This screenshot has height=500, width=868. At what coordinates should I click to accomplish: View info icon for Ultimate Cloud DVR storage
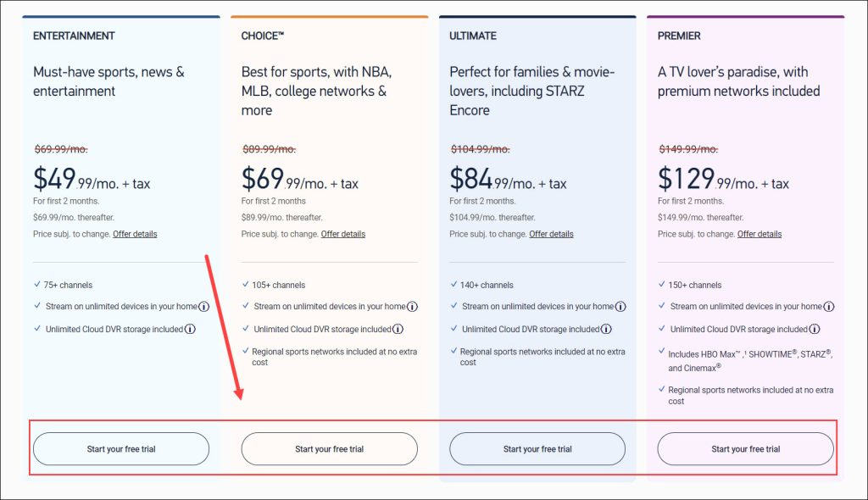pos(606,329)
